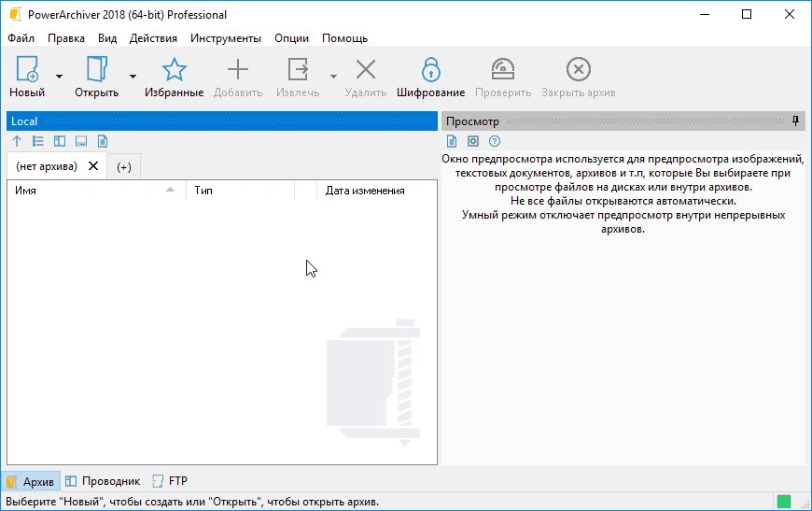Click the Извлечь extract icon
This screenshot has height=511, width=812.
point(298,69)
